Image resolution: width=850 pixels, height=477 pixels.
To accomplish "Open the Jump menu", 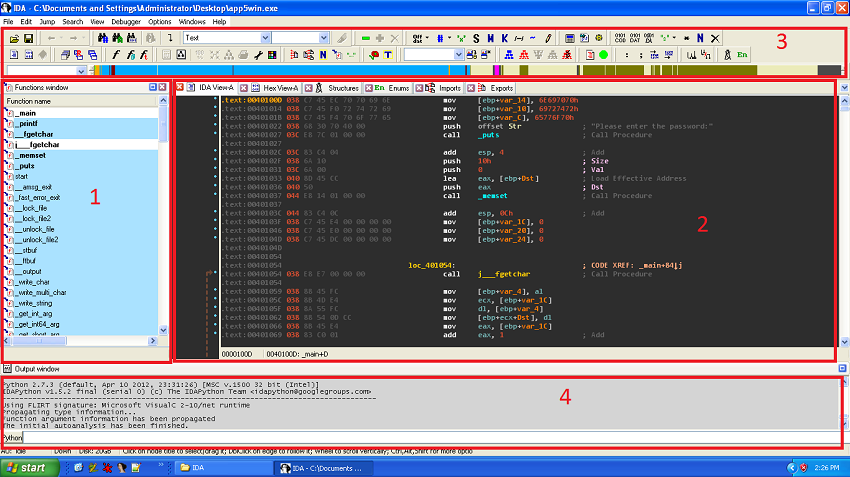I will 47,22.
